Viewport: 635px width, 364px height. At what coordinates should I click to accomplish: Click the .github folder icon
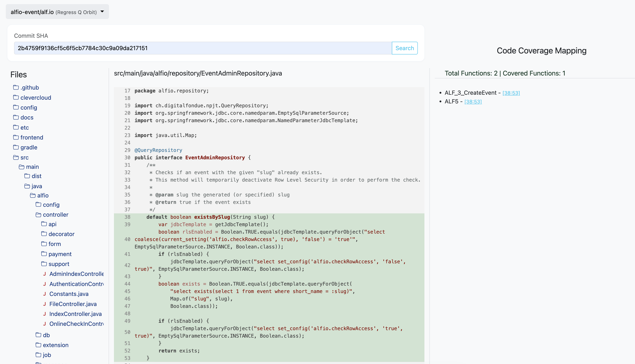pyautogui.click(x=16, y=87)
